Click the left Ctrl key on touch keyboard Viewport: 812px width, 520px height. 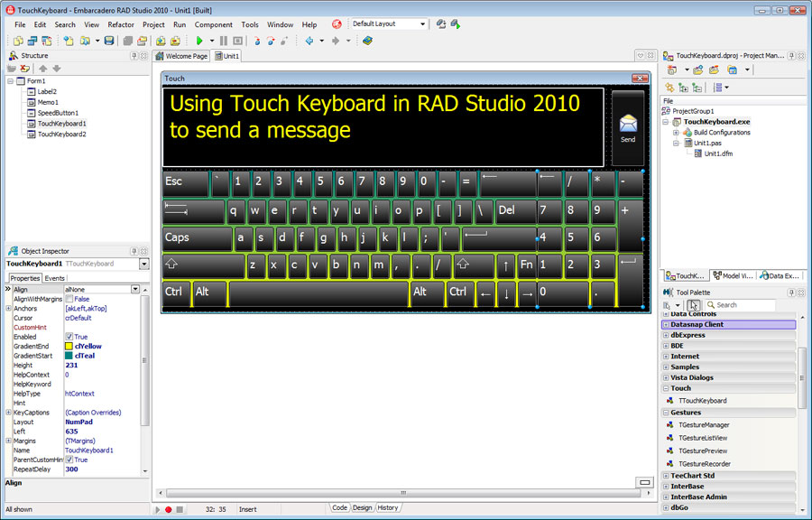coord(177,293)
